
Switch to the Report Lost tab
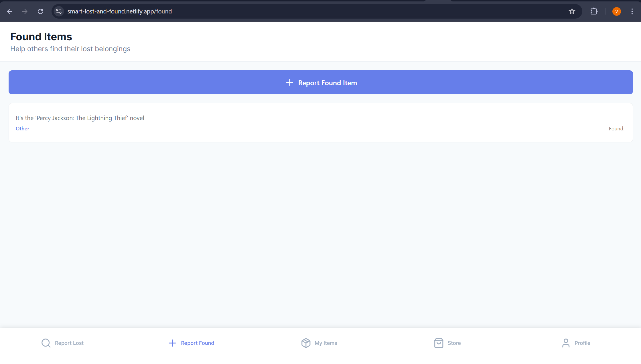pos(69,343)
